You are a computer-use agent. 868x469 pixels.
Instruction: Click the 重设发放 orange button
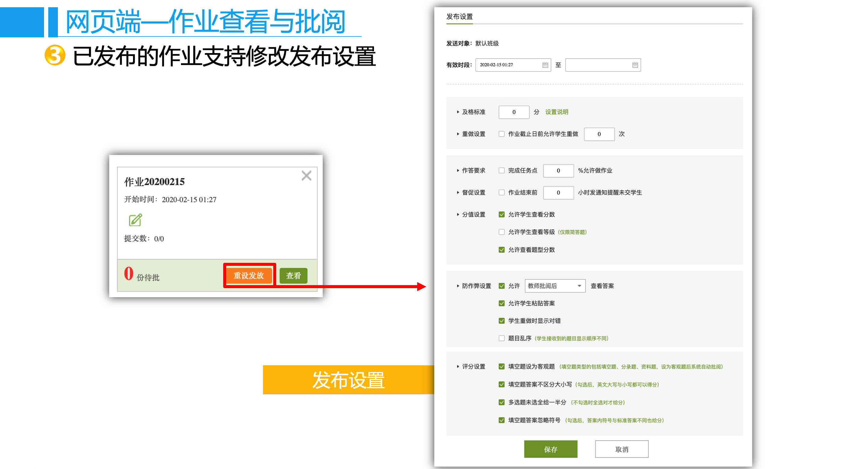click(249, 275)
